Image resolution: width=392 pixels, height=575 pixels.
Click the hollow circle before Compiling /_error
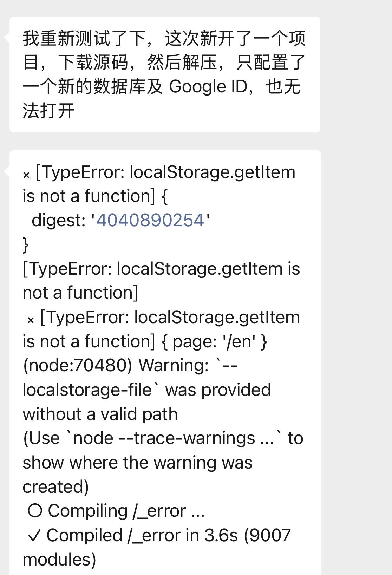(x=35, y=511)
